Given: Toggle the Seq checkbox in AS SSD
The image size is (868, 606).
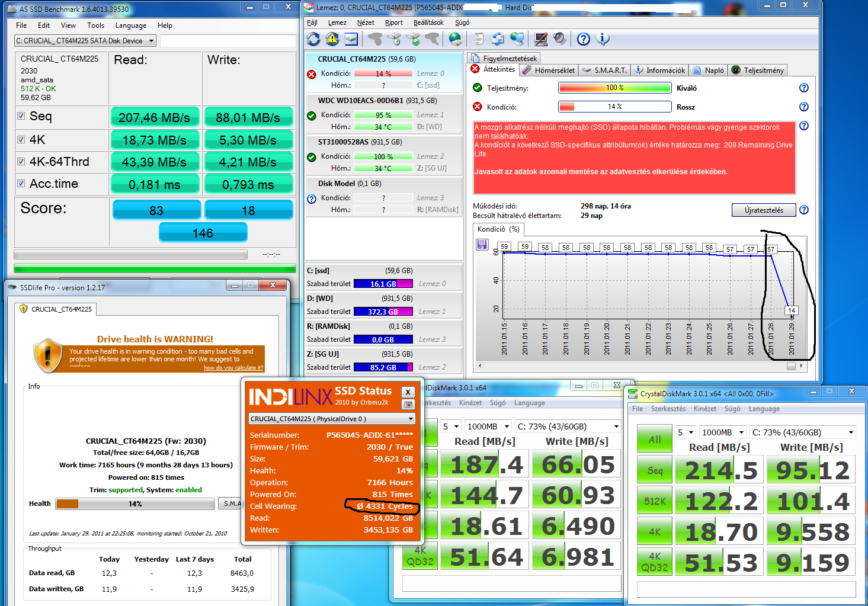Looking at the screenshot, I should coord(21,116).
